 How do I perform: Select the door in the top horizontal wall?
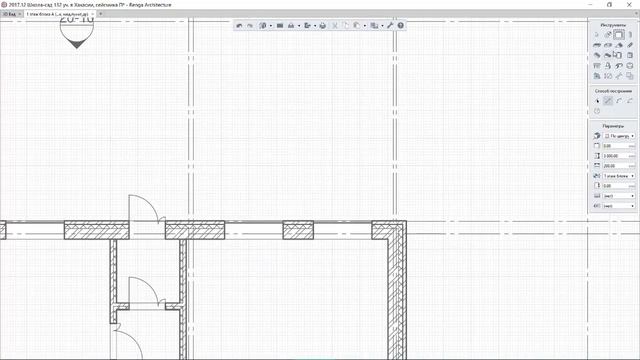[x=147, y=217]
